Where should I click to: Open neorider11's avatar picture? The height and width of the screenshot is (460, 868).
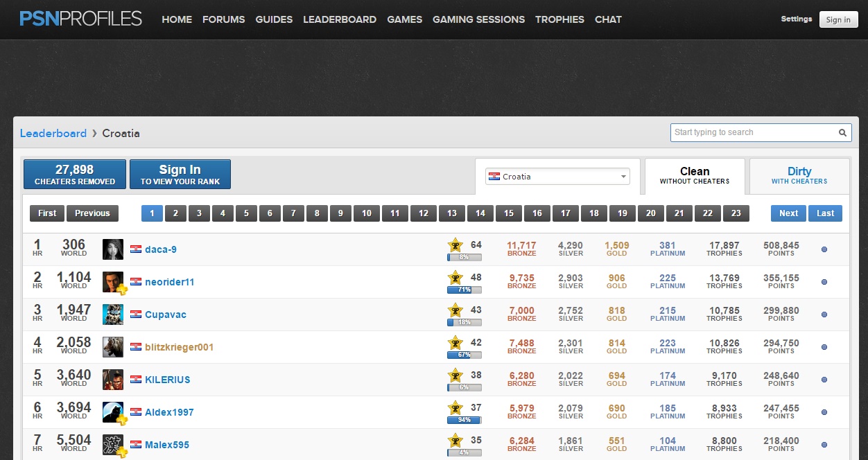pyautogui.click(x=113, y=282)
